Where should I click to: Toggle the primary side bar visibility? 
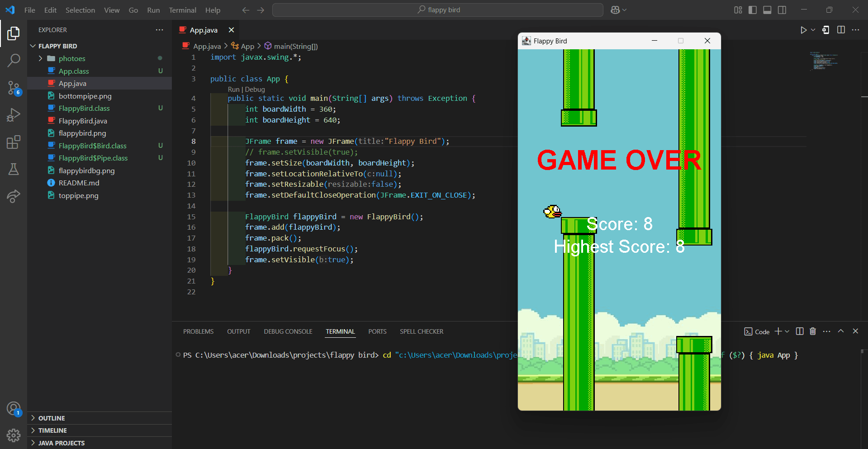coord(753,10)
